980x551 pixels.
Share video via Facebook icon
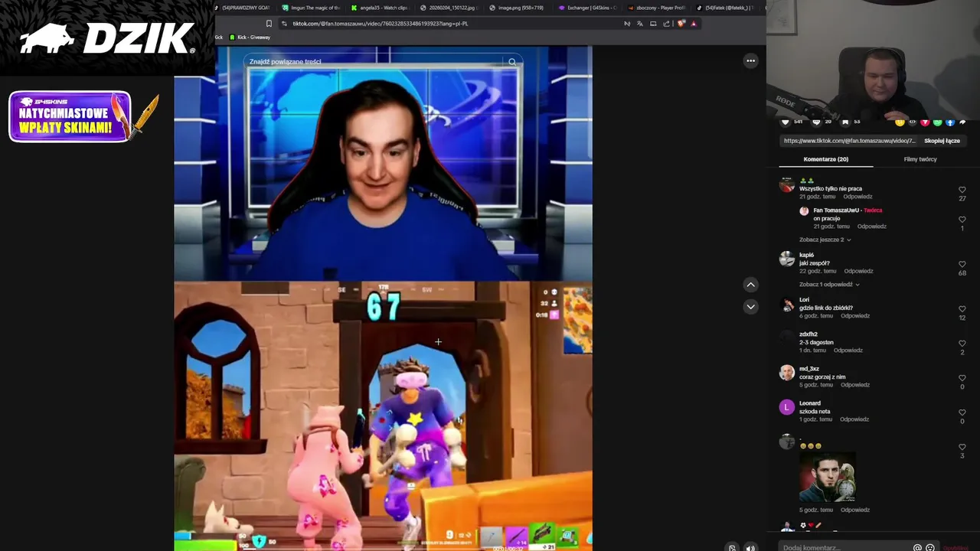click(950, 122)
